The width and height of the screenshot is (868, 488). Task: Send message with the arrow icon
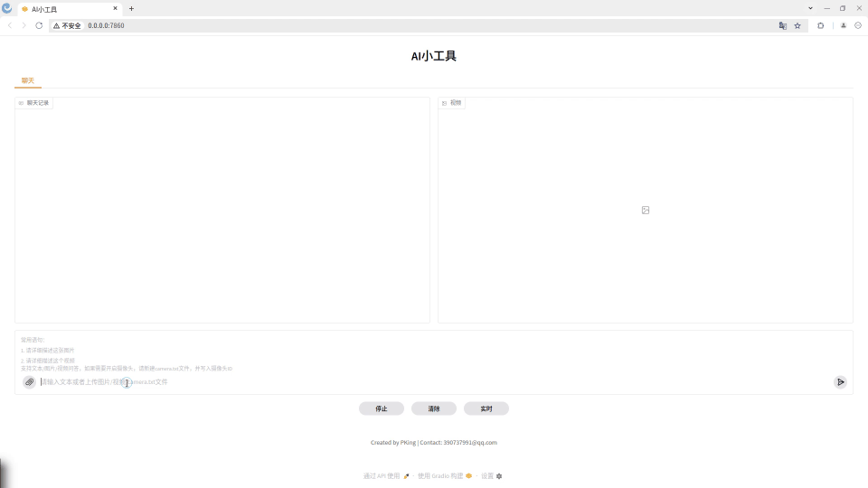840,381
